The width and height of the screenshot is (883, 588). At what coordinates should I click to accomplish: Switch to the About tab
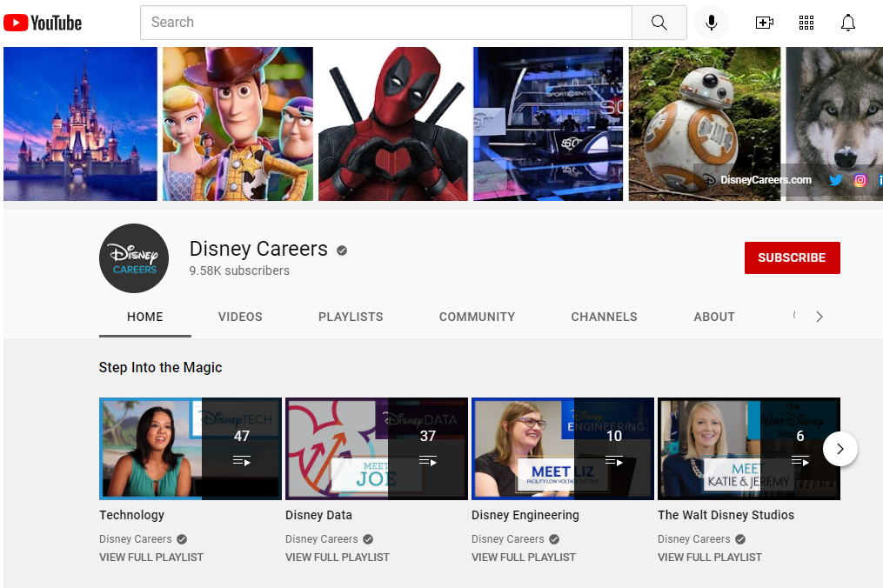point(714,317)
